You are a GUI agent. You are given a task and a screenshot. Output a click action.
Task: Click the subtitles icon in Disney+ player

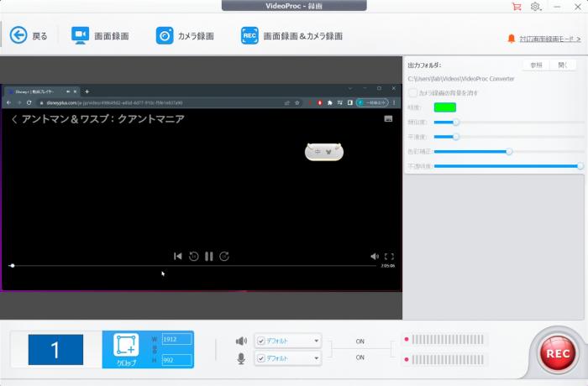(388, 119)
